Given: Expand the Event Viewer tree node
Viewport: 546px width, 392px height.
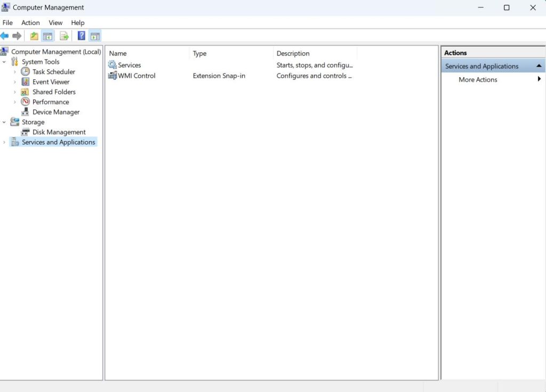Looking at the screenshot, I should 14,82.
